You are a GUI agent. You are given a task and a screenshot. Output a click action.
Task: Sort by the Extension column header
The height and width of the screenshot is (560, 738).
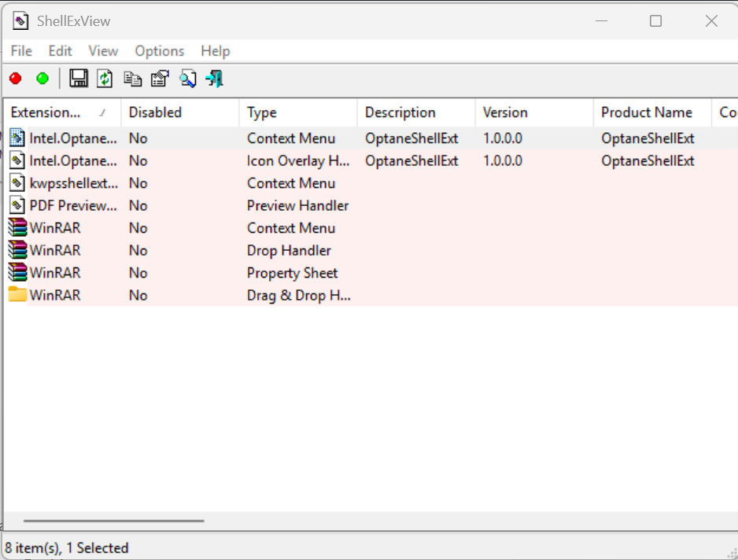pos(62,112)
